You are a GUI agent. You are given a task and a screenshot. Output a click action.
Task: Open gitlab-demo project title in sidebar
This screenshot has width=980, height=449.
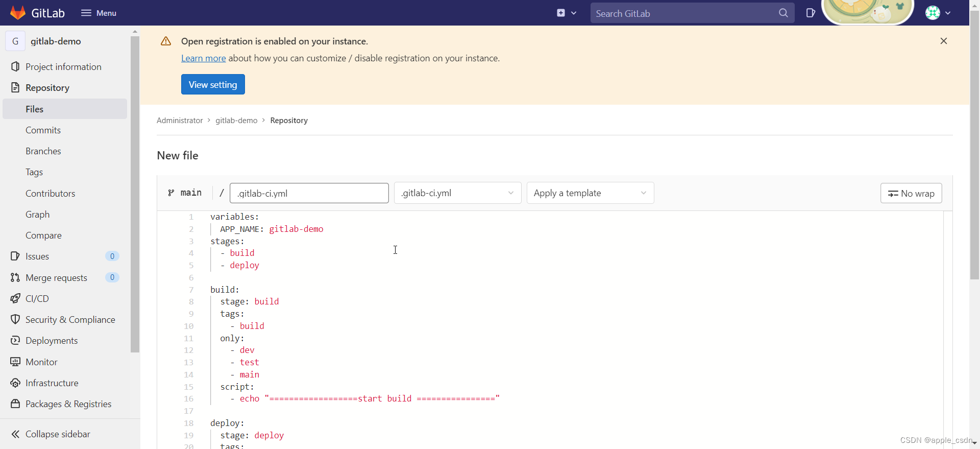pos(56,41)
